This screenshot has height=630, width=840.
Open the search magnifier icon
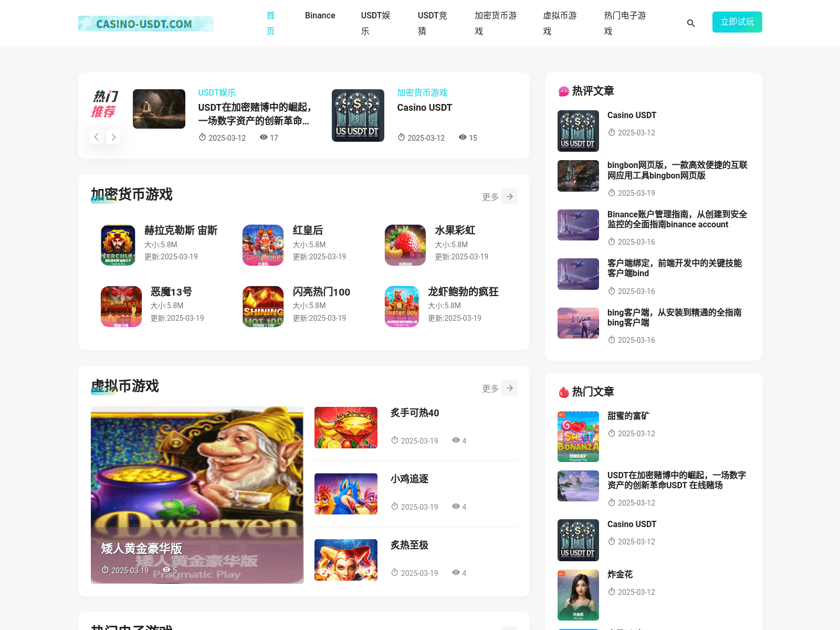click(x=691, y=23)
